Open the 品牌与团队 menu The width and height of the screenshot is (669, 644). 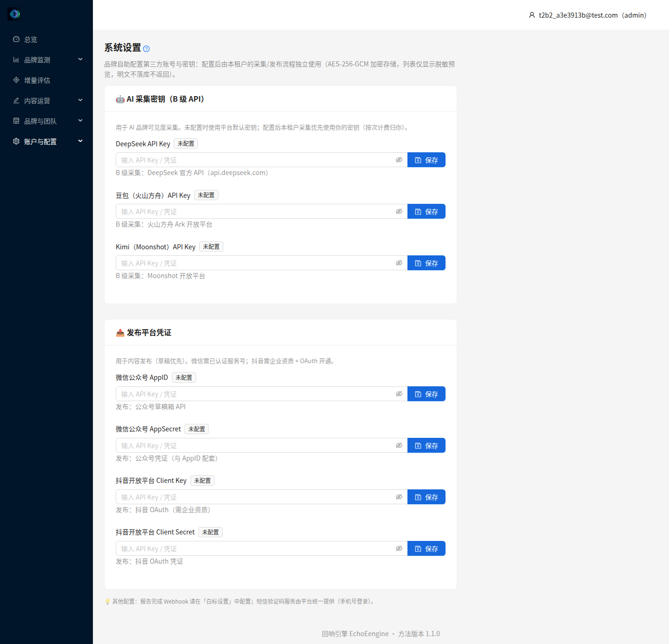pos(46,121)
